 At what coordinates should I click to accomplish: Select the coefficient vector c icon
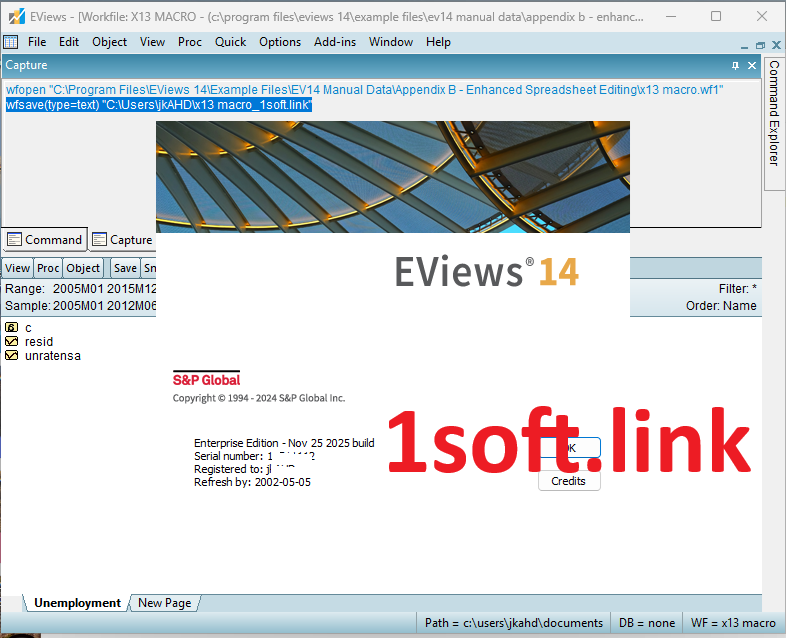point(12,327)
